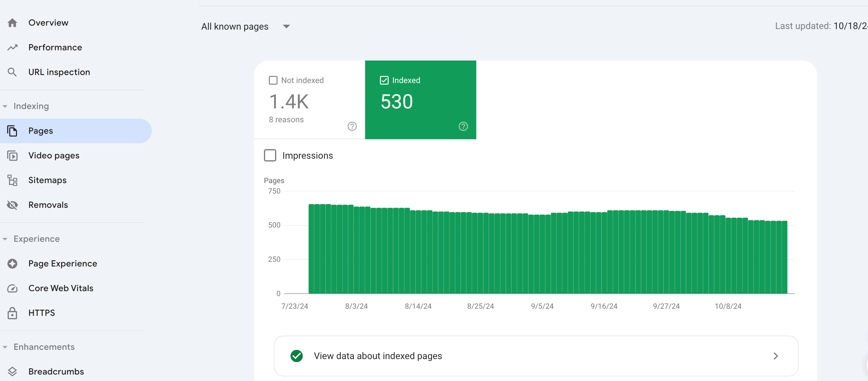Go to Breadcrumbs report

(56, 371)
